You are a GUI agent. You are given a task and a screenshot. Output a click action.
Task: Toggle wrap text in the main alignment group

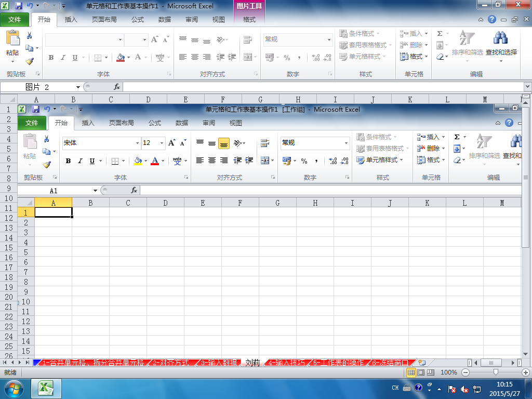[248, 39]
